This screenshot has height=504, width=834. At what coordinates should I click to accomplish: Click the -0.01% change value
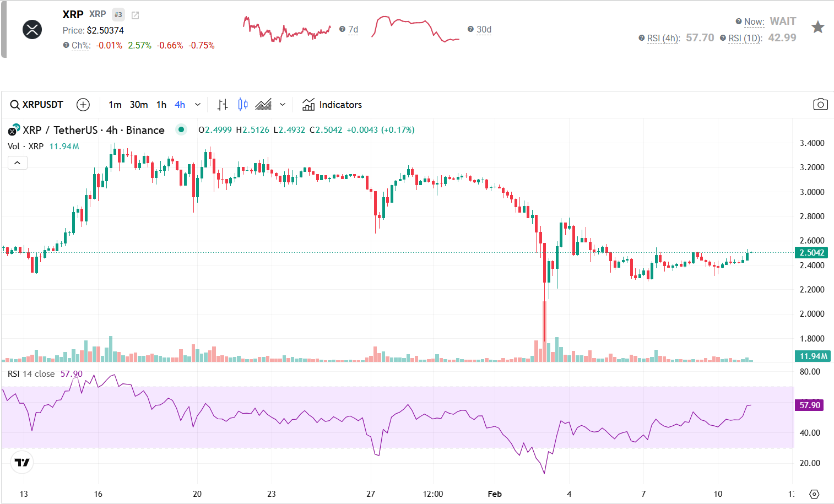(x=109, y=45)
